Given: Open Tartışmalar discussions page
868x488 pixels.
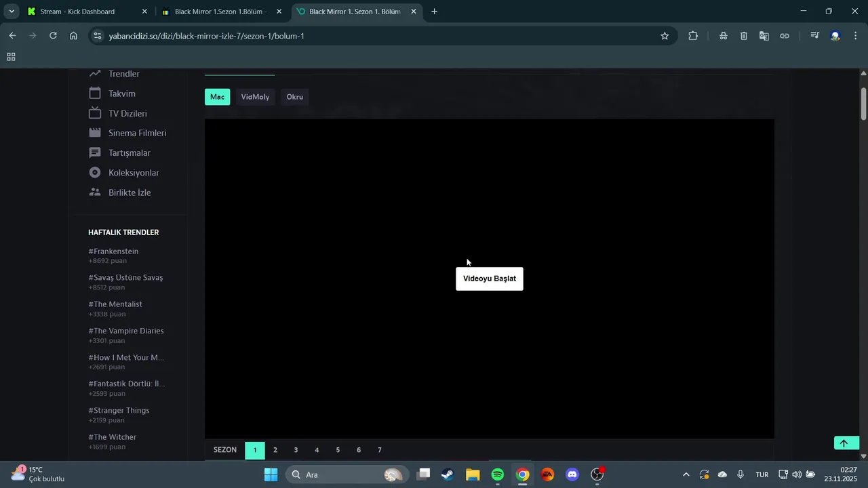Looking at the screenshot, I should tap(130, 152).
